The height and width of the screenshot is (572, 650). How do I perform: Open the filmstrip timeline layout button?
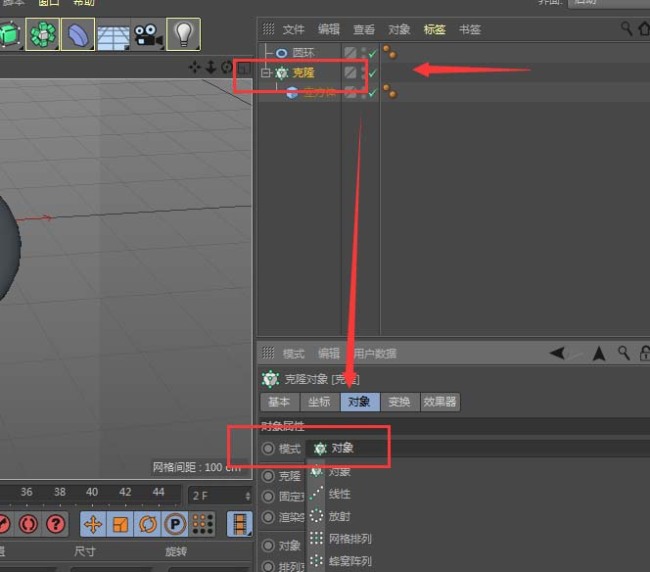[x=240, y=524]
